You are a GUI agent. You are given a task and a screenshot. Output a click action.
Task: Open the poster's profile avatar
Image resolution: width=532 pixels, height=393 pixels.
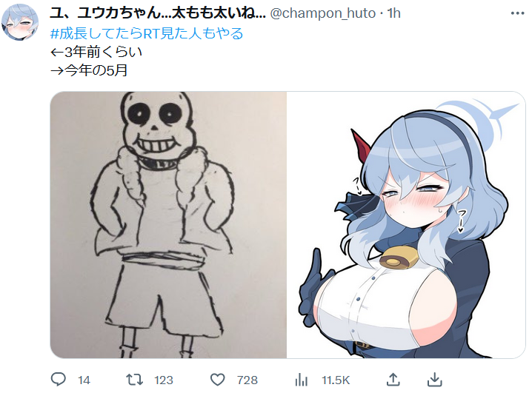tap(20, 21)
